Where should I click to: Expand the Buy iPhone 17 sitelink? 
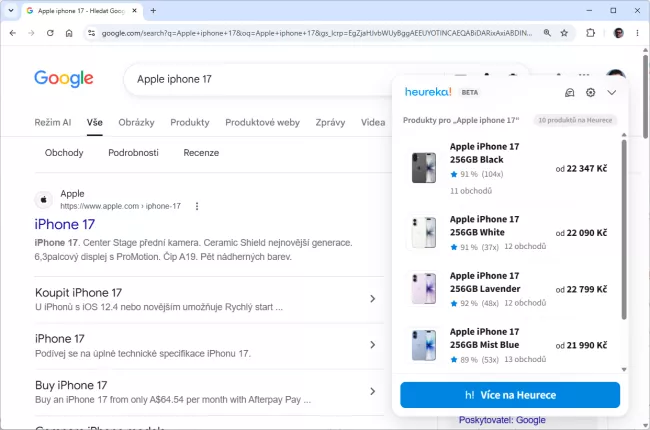click(373, 391)
